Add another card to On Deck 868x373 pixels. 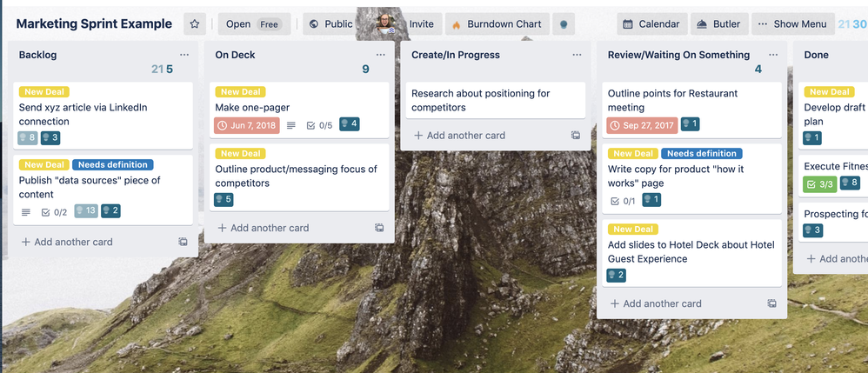(x=264, y=228)
